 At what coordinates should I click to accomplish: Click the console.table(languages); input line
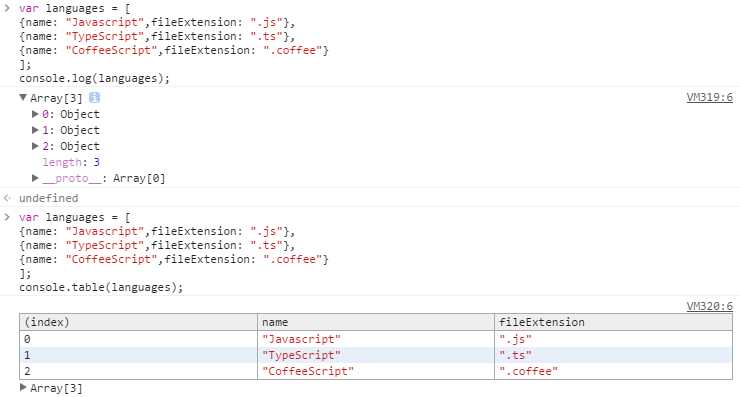[x=101, y=287]
